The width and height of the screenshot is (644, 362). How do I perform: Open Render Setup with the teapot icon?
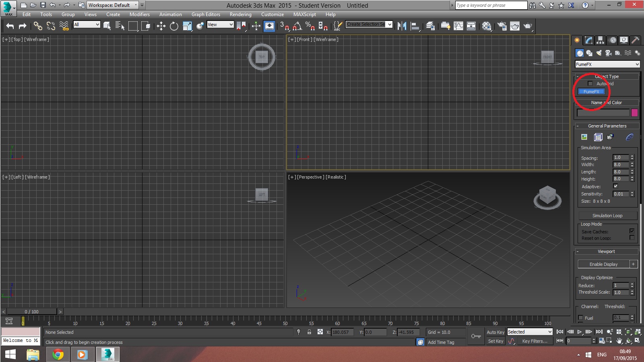pyautogui.click(x=502, y=26)
